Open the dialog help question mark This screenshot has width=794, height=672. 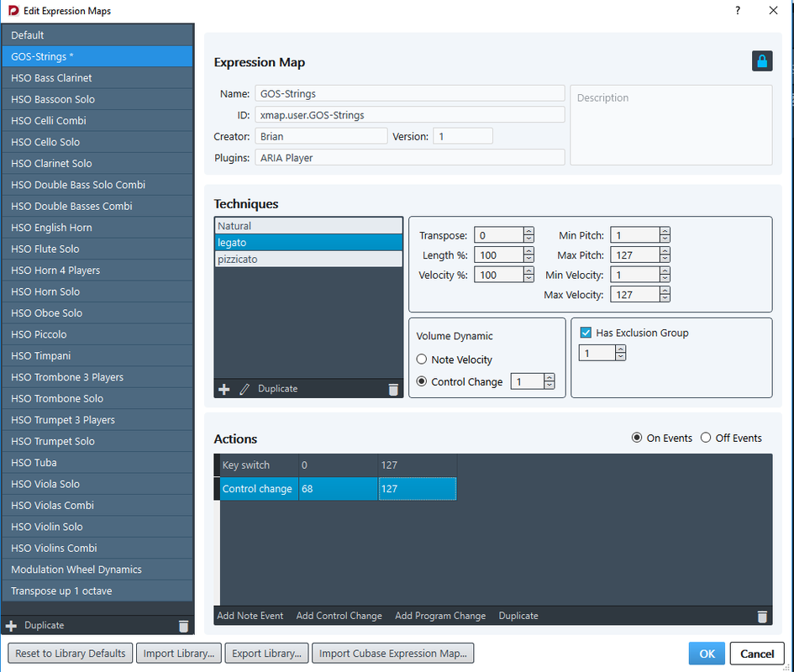(738, 10)
